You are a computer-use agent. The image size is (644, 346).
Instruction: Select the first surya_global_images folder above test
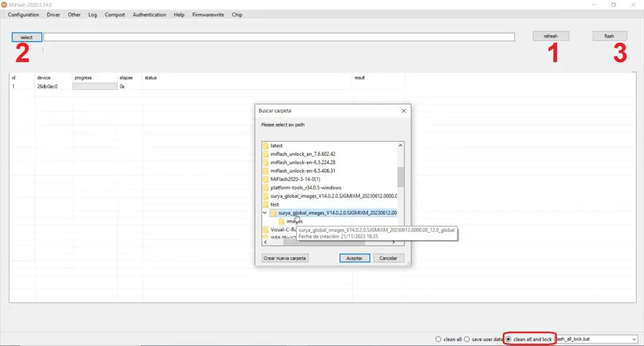point(333,196)
